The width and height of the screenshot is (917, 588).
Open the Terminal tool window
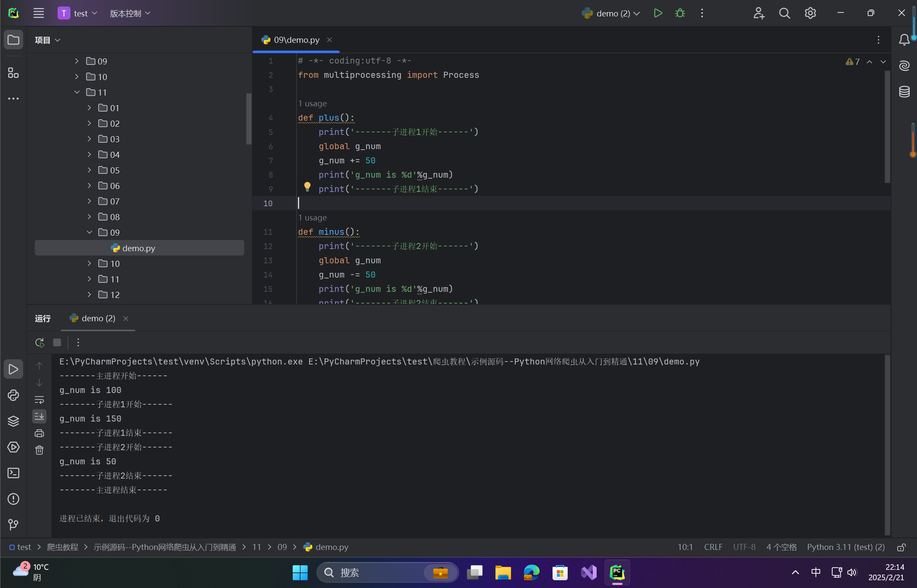pos(13,473)
